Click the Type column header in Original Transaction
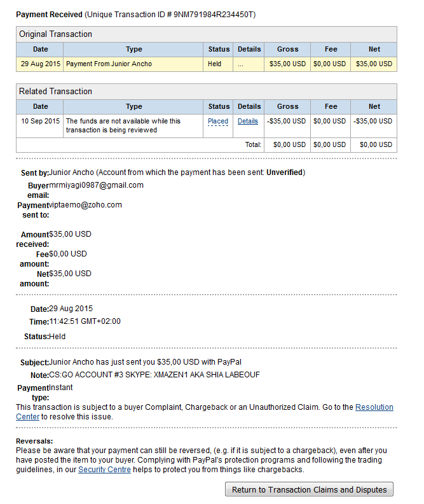This screenshot has width=424, height=504. tap(133, 50)
